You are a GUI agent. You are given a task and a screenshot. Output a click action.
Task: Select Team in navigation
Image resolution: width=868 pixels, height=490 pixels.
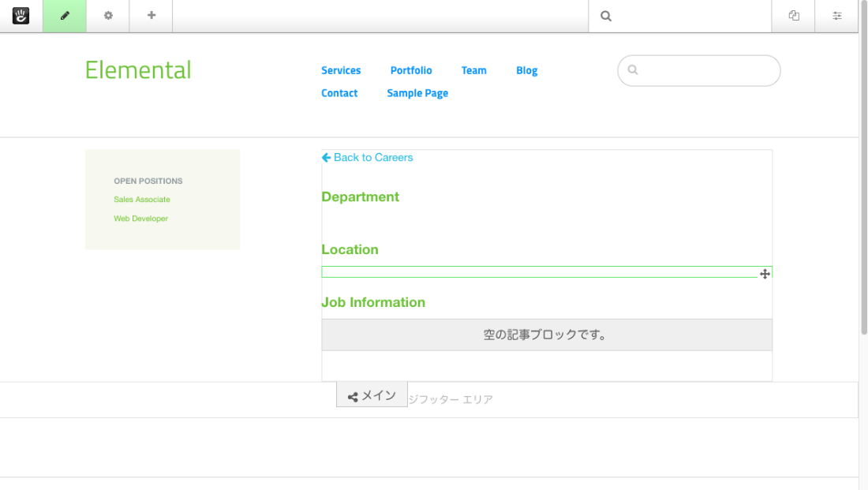click(473, 70)
